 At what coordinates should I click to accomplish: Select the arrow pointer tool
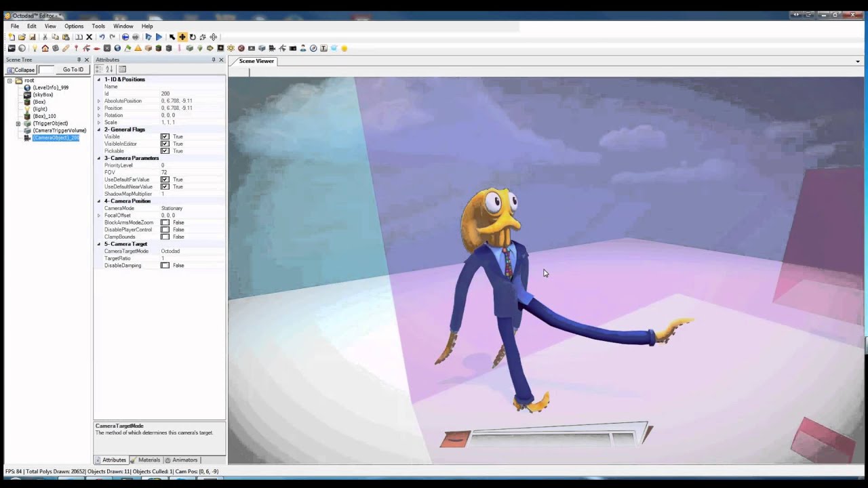point(172,37)
